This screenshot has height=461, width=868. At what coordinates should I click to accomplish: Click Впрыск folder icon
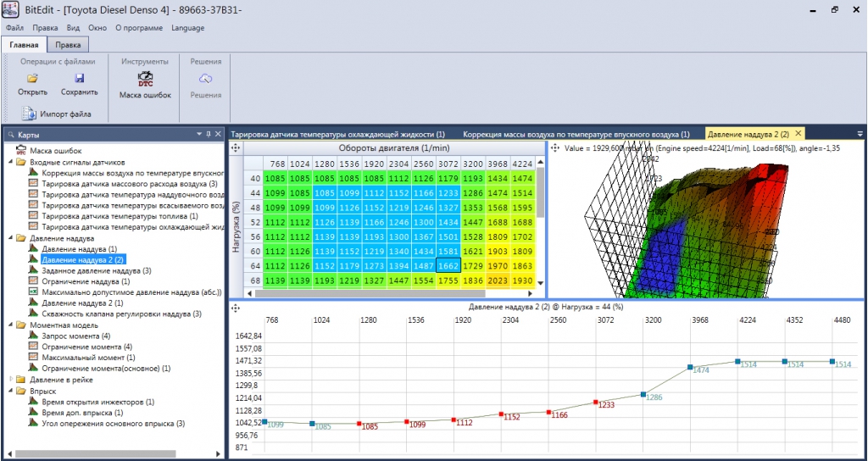tap(21, 391)
